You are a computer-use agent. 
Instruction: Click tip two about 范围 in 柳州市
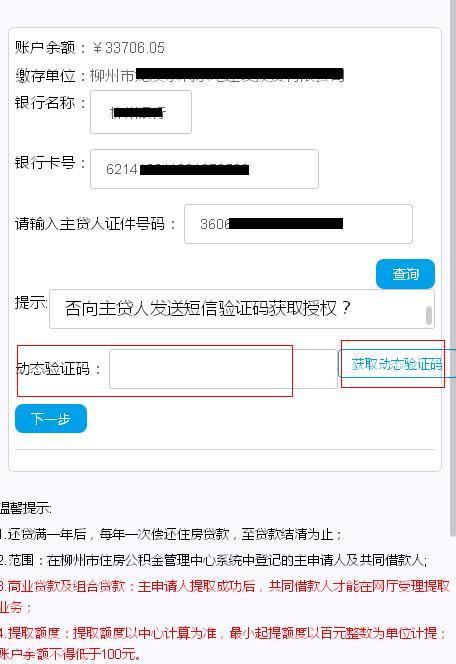click(214, 560)
